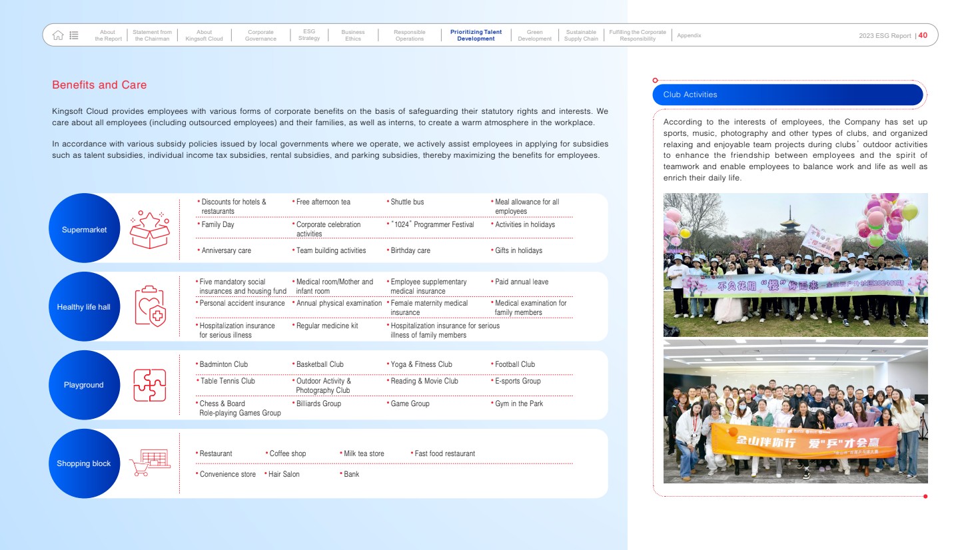Select 'Reading & Movie Club' text
This screenshot has height=550, width=980.
coord(424,381)
